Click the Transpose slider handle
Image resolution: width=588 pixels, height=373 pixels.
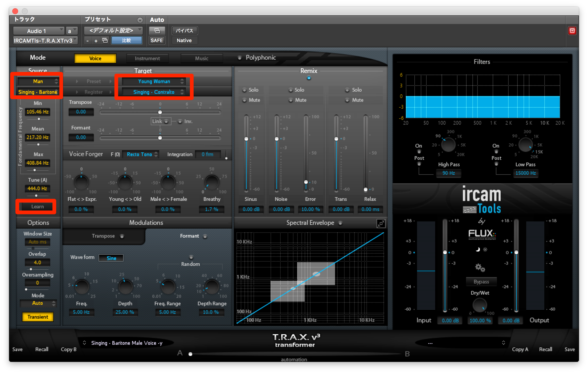(x=160, y=112)
